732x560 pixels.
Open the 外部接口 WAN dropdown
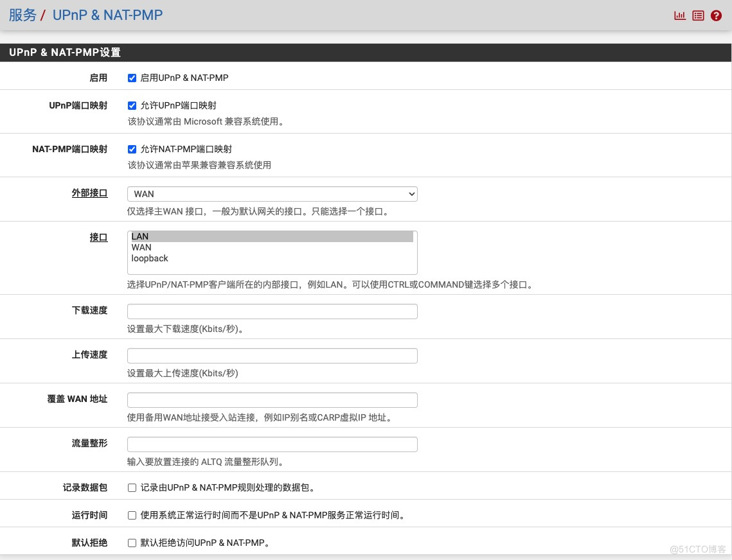pos(272,194)
